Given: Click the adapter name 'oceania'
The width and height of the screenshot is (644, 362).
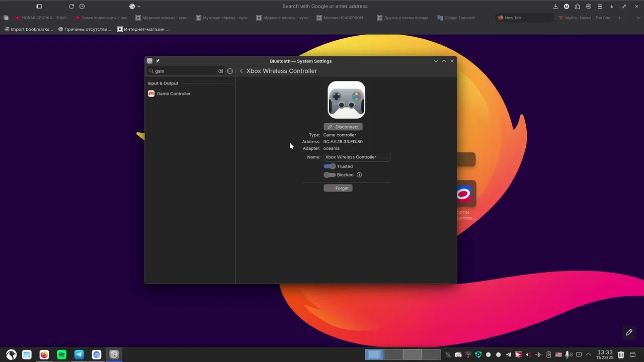Looking at the screenshot, I should click(331, 148).
